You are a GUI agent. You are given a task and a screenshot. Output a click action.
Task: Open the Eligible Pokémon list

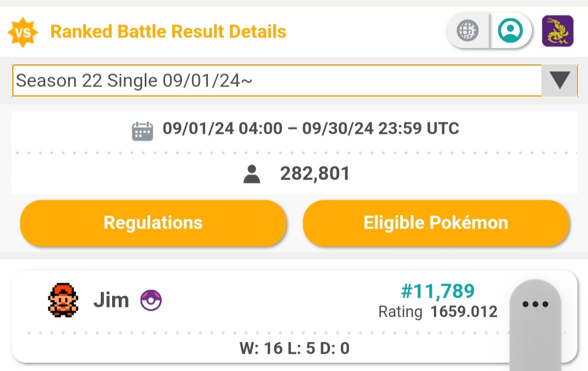(436, 223)
